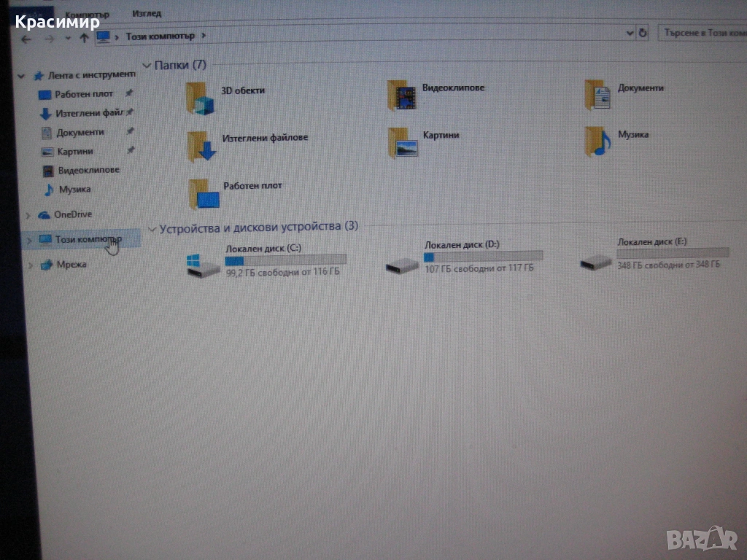Click the text "99,2 ГБ свободни от 116 ГБ"
Viewport: 747px width, 560px height.
click(x=283, y=273)
